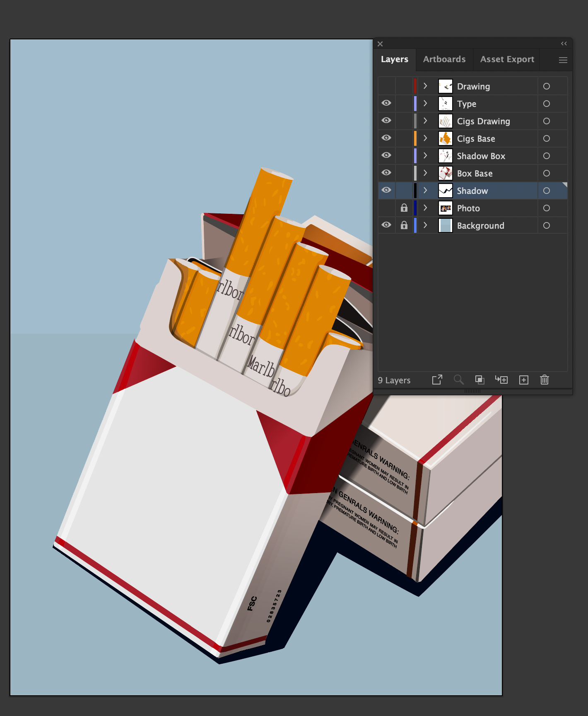Select the Drawing layer name
This screenshot has height=716, width=588.
click(473, 87)
